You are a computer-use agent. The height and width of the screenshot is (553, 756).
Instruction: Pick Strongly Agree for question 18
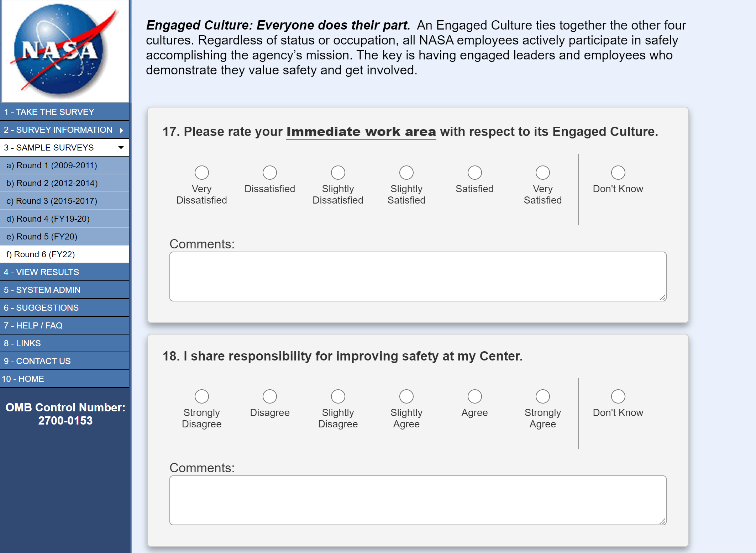542,396
